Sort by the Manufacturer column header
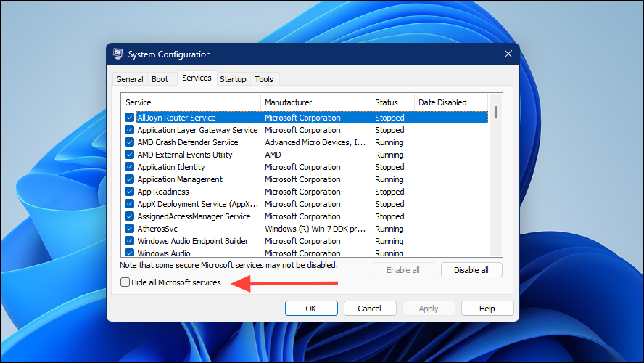 tap(316, 102)
